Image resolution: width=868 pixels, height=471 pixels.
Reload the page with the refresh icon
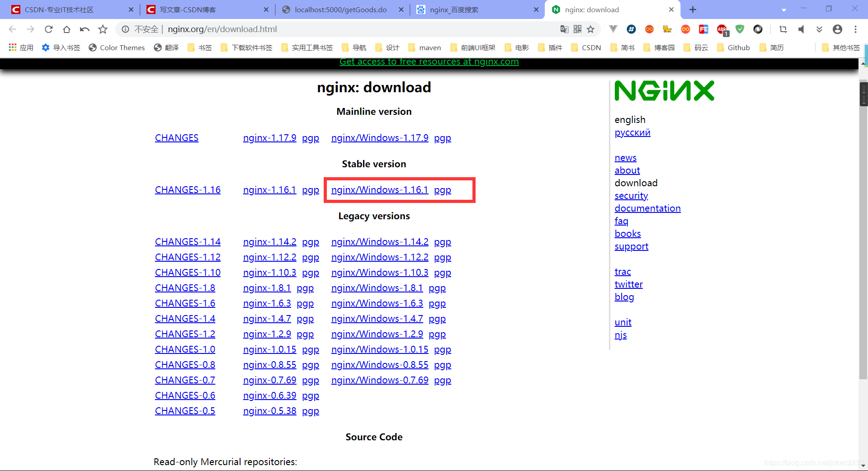pyautogui.click(x=49, y=29)
